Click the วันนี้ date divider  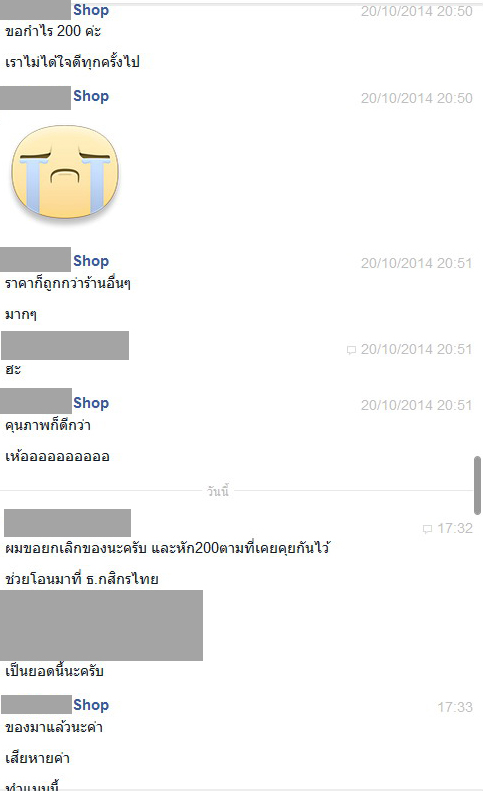pyautogui.click(x=218, y=491)
